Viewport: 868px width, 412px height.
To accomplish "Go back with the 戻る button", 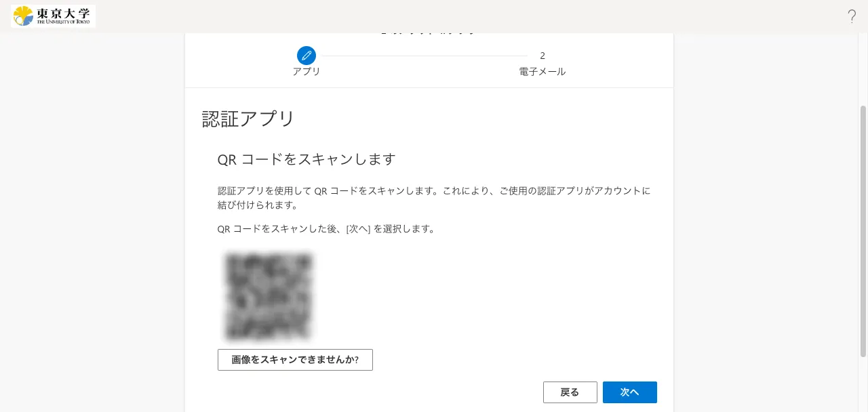I will [570, 392].
